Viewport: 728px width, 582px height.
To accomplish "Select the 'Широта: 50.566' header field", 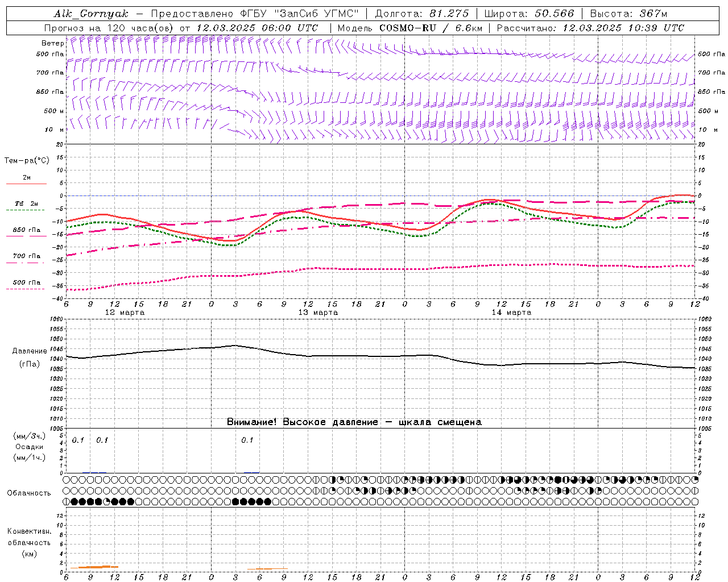I will pos(529,14).
